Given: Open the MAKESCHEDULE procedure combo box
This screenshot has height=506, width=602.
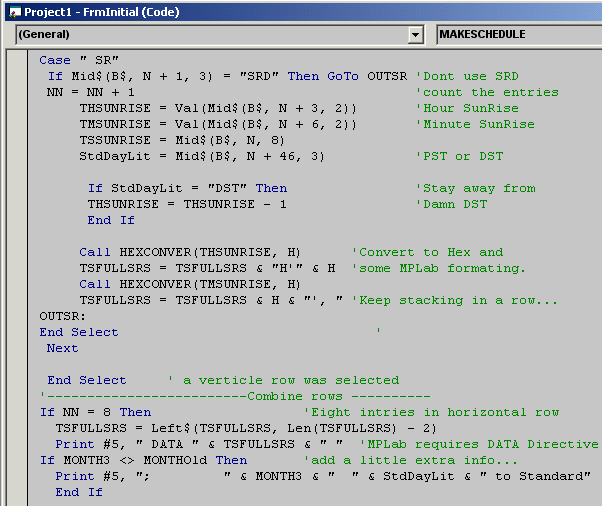Looking at the screenshot, I should pyautogui.click(x=518, y=34).
